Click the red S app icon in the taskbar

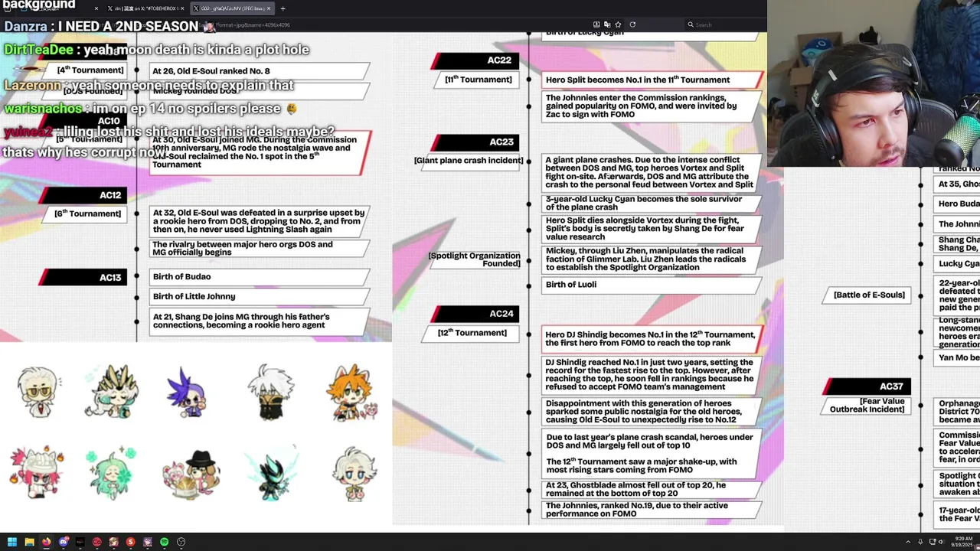(130, 542)
